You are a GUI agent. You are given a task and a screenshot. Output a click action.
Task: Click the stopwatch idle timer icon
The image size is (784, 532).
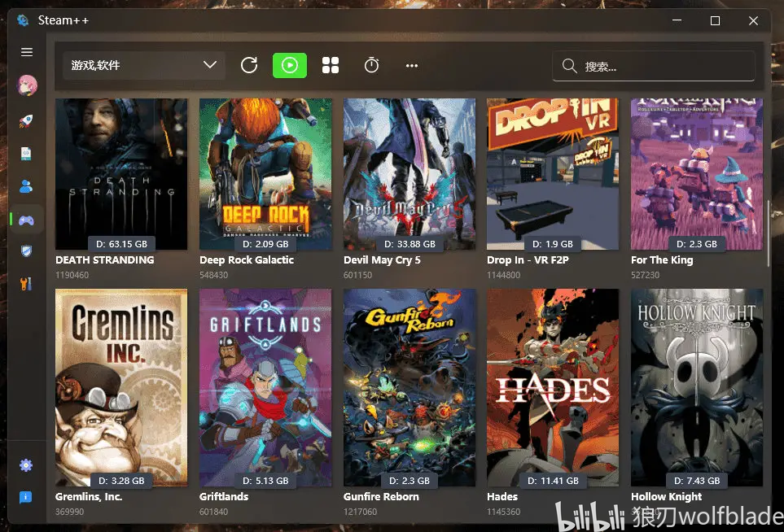371,65
